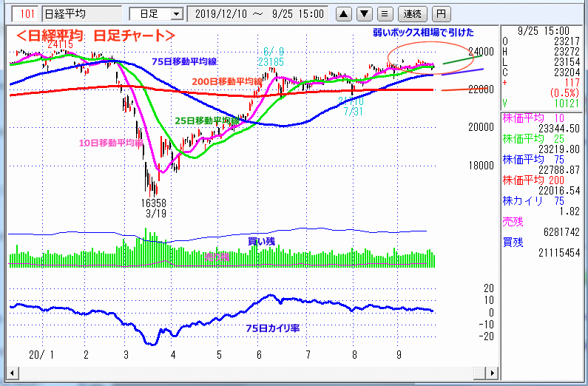Click the 株価平均 75 indicator label
Screen dimensions: 588x386
(x=533, y=160)
